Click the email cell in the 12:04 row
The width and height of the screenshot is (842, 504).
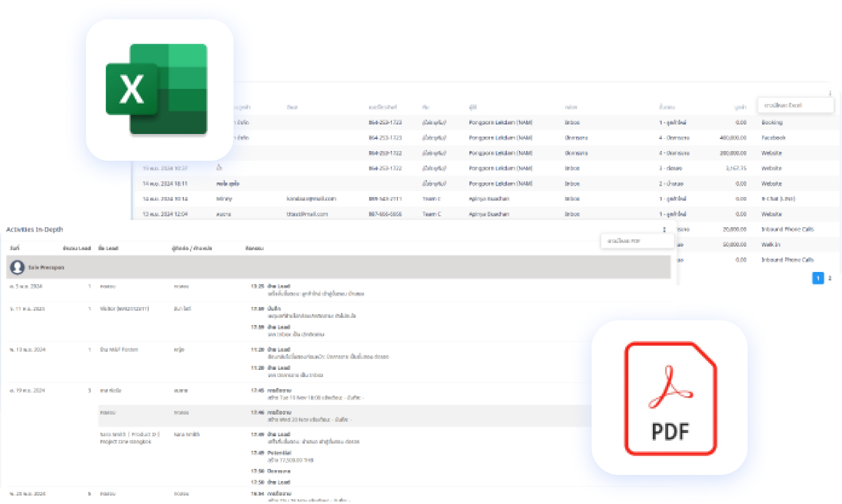(x=307, y=214)
